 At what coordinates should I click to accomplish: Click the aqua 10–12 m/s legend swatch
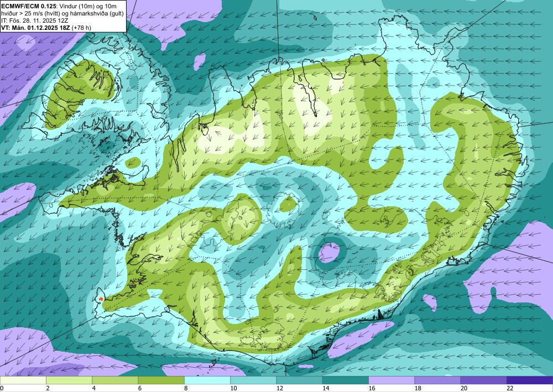click(x=253, y=380)
